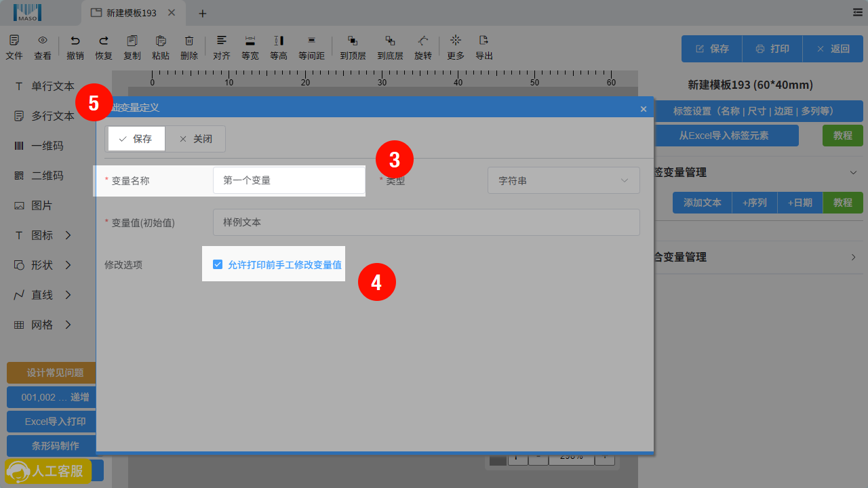The image size is (868, 488).
Task: Click the top-right 保存 template button
Action: coord(712,49)
